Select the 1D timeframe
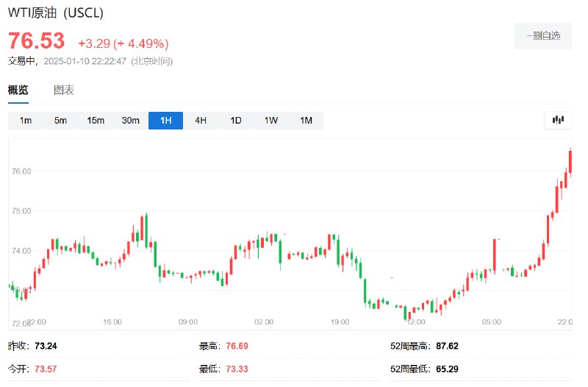 click(236, 121)
